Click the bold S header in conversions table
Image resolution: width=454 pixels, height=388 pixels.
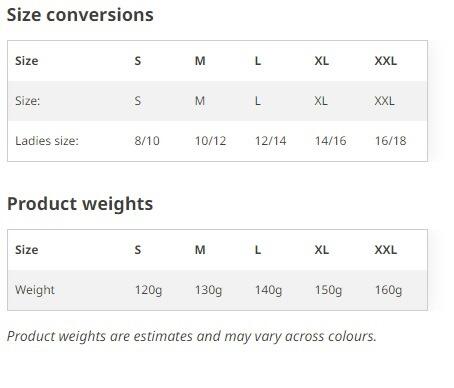(138, 61)
